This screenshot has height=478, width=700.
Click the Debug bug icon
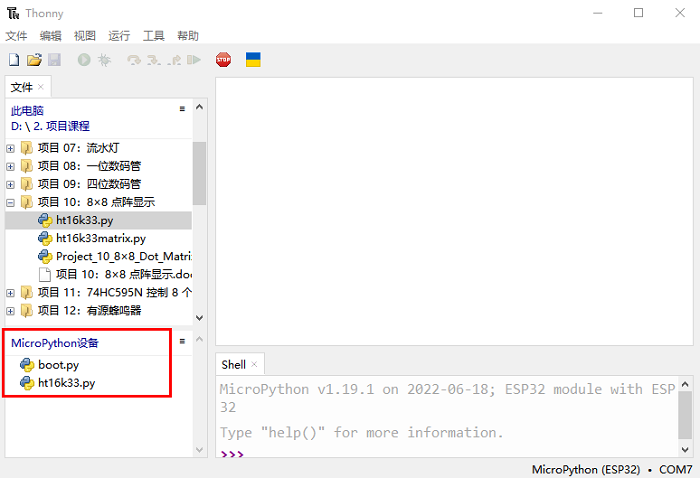tap(104, 60)
